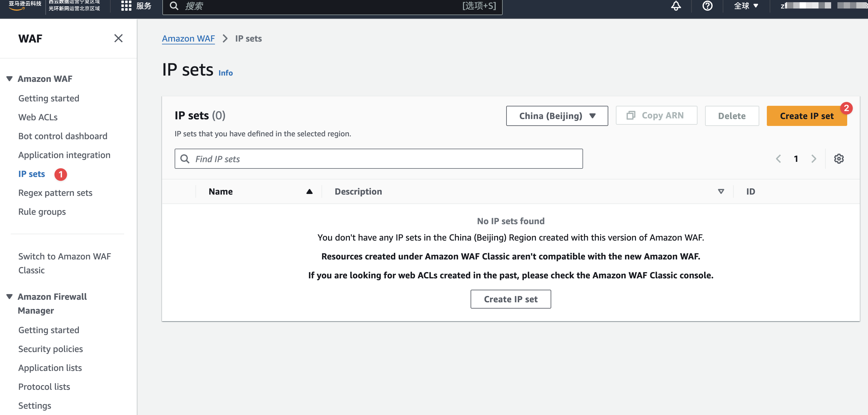Screen dimensions: 868x415
Task: Select Web ACLs in the sidebar
Action: (x=38, y=117)
